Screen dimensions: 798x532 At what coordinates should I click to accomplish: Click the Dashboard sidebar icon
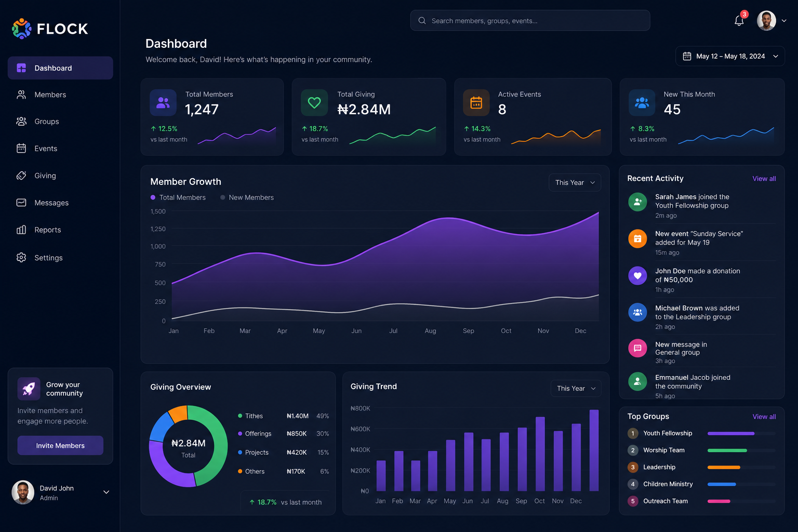click(21, 68)
